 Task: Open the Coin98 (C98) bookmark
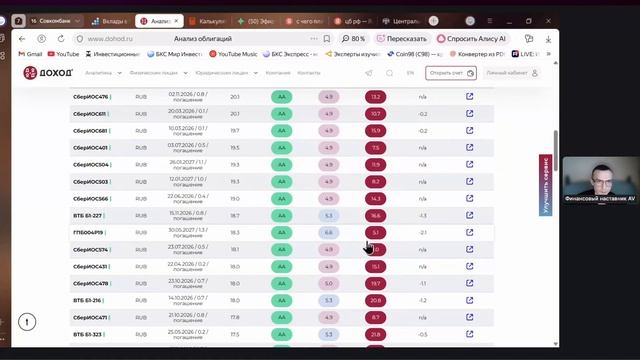click(x=415, y=54)
